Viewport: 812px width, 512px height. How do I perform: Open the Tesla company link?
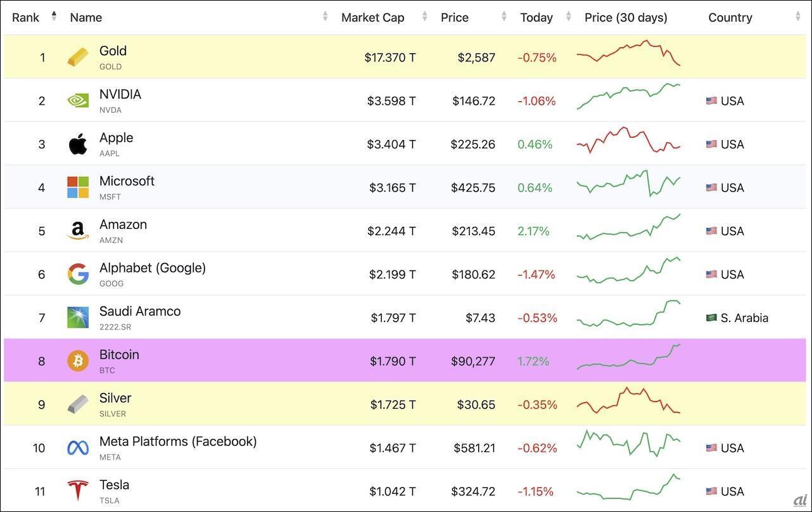(114, 485)
